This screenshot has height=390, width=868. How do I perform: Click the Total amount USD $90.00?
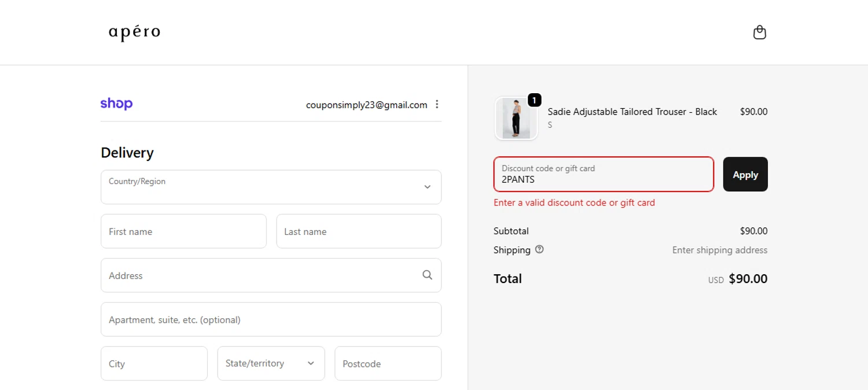738,279
